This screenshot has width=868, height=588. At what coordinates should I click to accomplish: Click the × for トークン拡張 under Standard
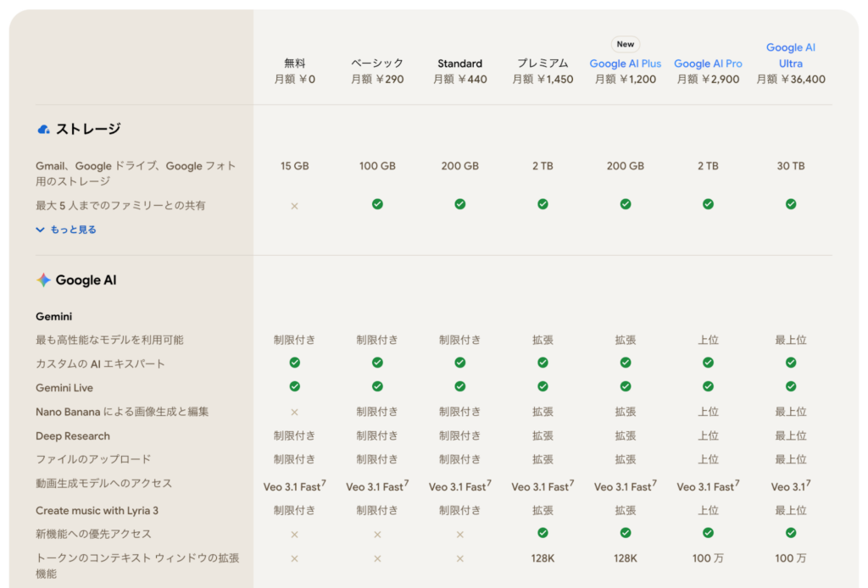click(x=460, y=558)
